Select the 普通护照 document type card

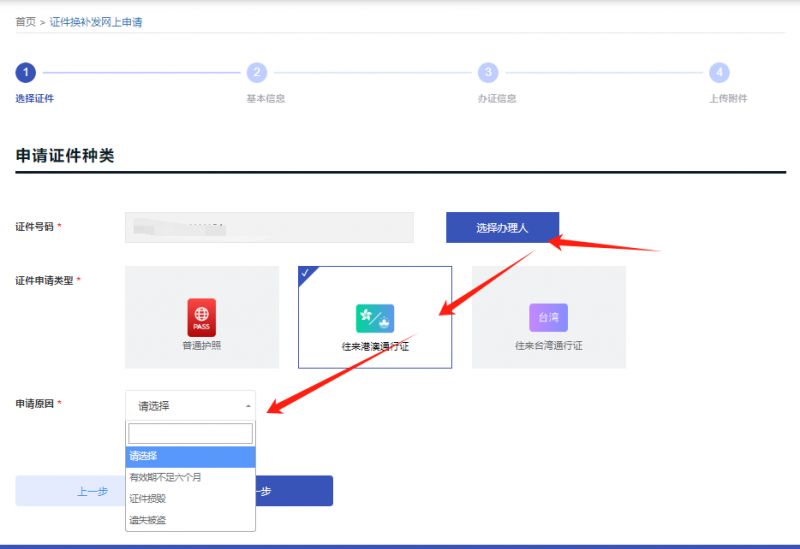pos(201,317)
